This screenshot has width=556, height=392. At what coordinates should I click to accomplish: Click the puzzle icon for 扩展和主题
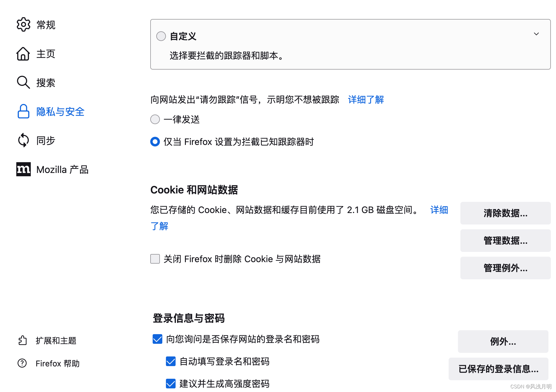[x=22, y=340]
